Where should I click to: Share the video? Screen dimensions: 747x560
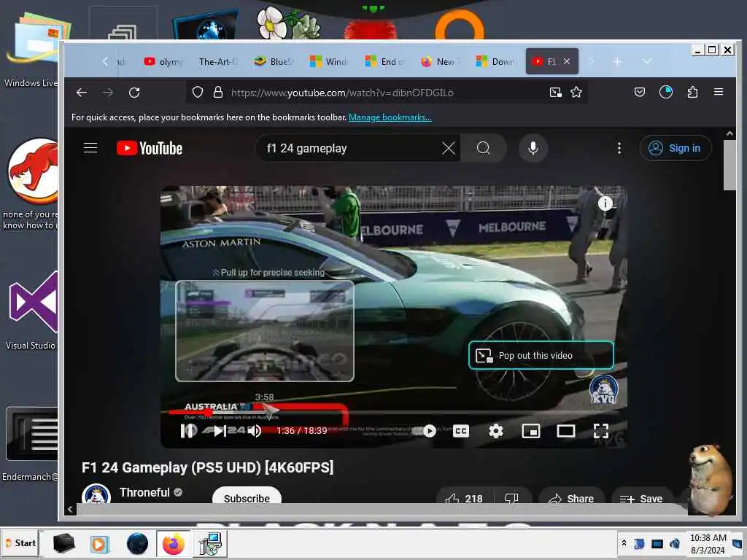click(571, 498)
